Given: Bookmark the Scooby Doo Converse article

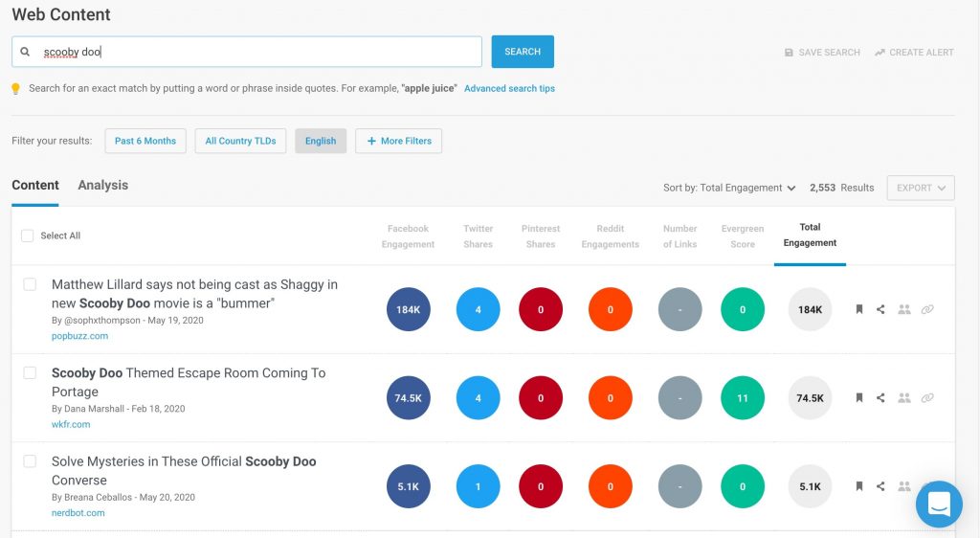Looking at the screenshot, I should pos(859,486).
